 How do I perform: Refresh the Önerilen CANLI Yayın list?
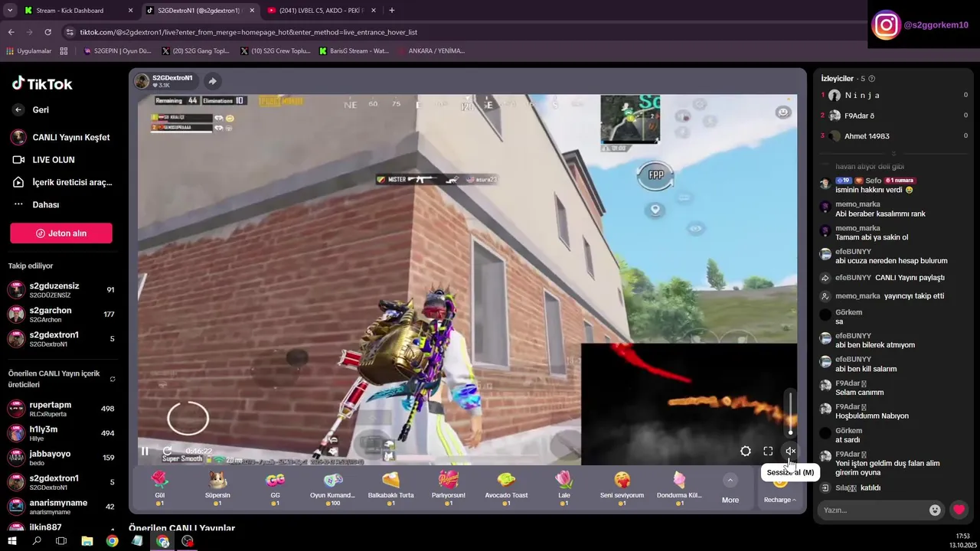coord(113,379)
